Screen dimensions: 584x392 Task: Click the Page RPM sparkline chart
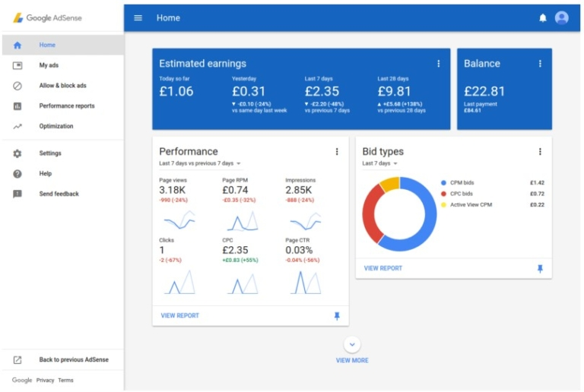coord(243,221)
